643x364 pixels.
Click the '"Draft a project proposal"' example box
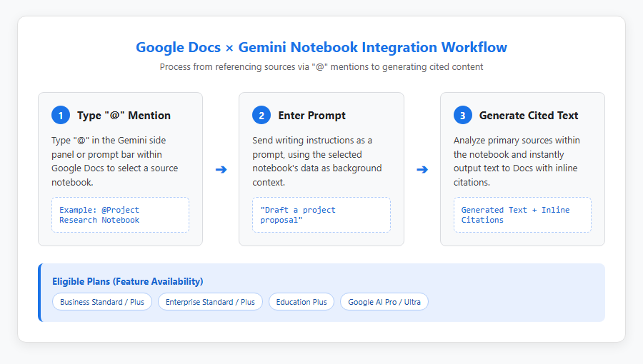(321, 215)
